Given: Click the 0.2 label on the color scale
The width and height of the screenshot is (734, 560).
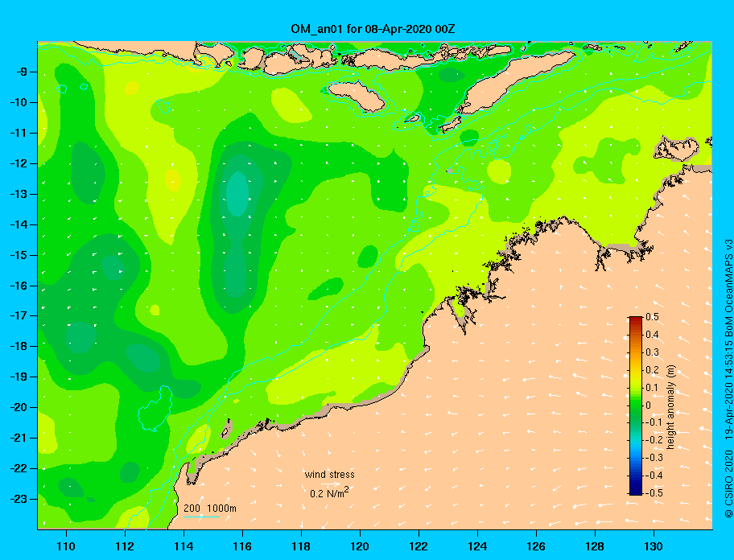Looking at the screenshot, I should click(x=652, y=369).
